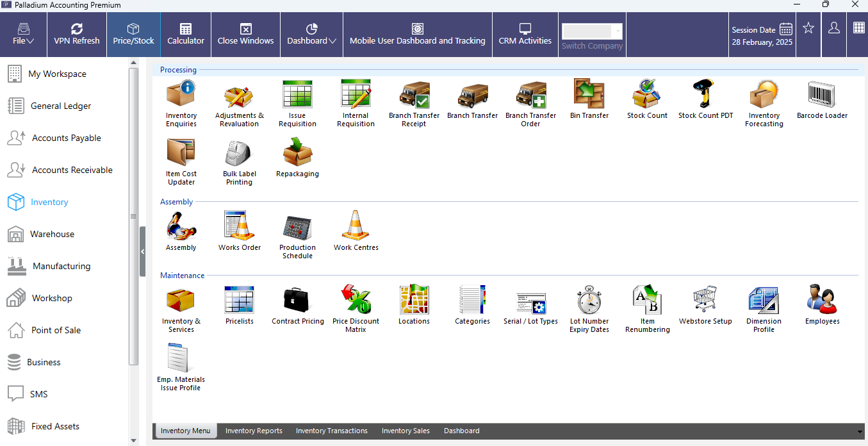The height and width of the screenshot is (446, 868).
Task: Click the sidebar scroll down arrow
Action: click(x=133, y=440)
